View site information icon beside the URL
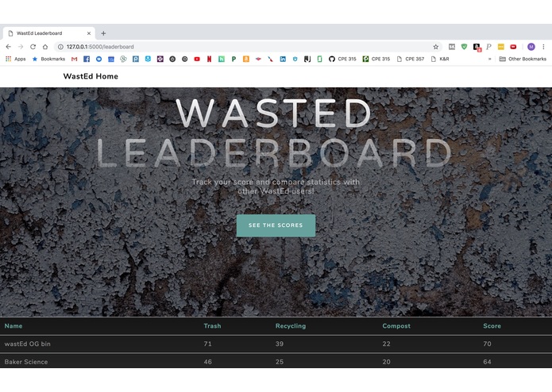Screen dimensions: 552x392 (60, 47)
